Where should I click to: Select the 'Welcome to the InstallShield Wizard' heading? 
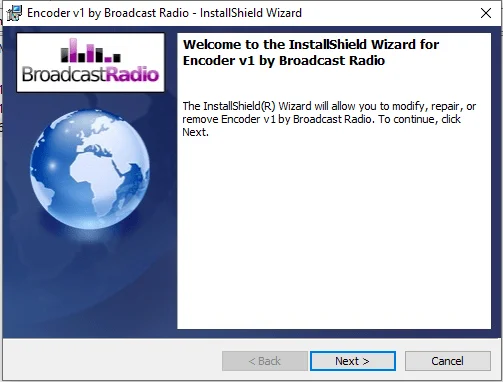click(x=311, y=52)
